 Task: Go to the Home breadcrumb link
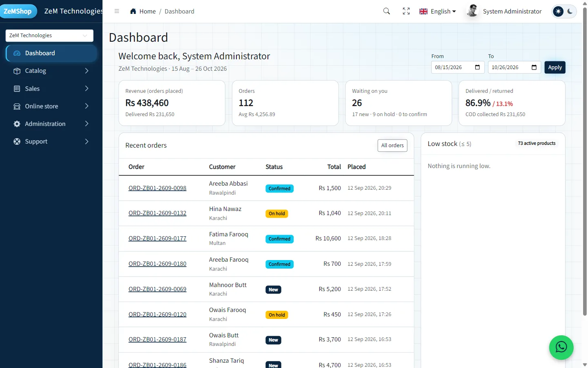pos(147,11)
